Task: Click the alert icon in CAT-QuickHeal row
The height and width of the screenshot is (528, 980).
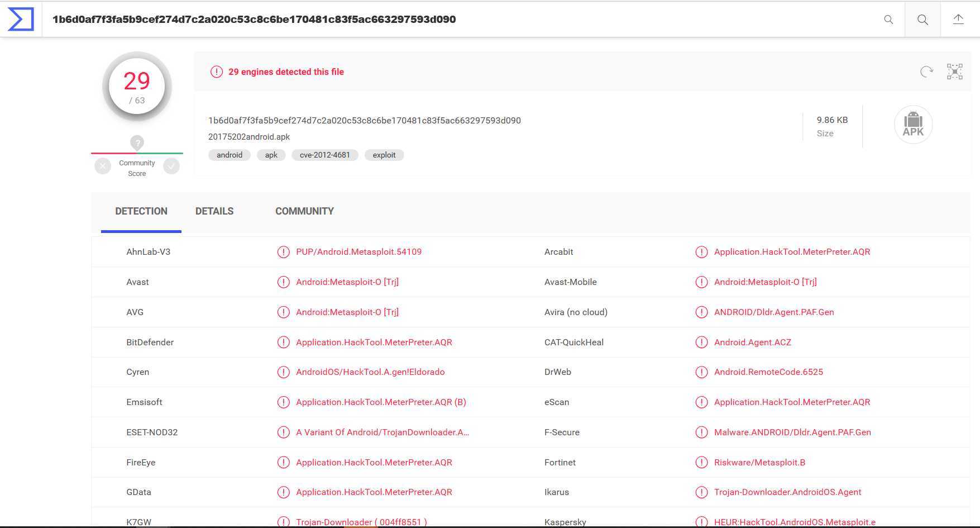Action: pyautogui.click(x=701, y=343)
